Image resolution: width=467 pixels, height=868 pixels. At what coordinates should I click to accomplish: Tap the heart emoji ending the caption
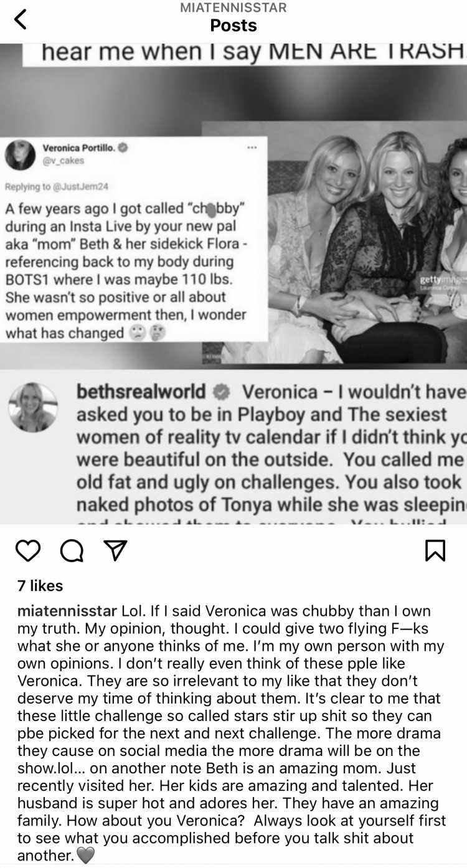pos(86,856)
